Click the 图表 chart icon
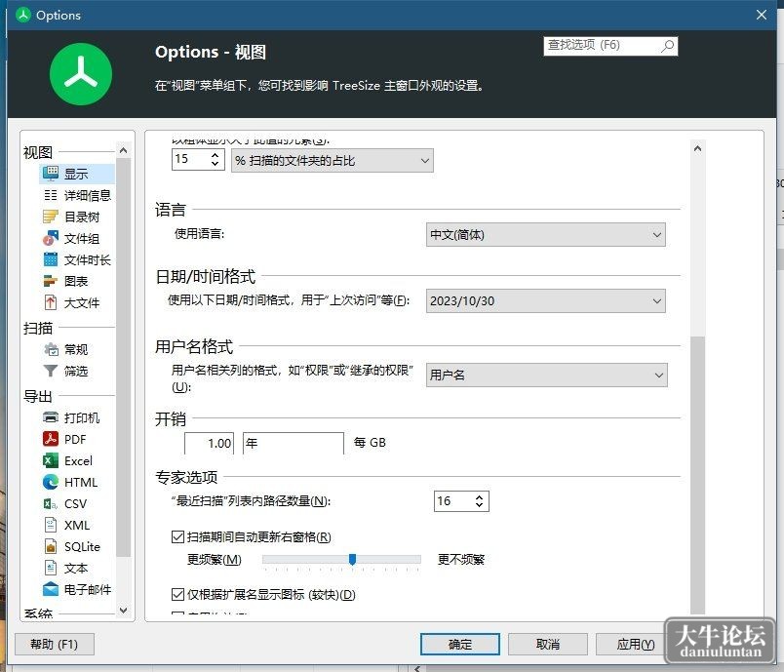The image size is (784, 672). [x=51, y=281]
